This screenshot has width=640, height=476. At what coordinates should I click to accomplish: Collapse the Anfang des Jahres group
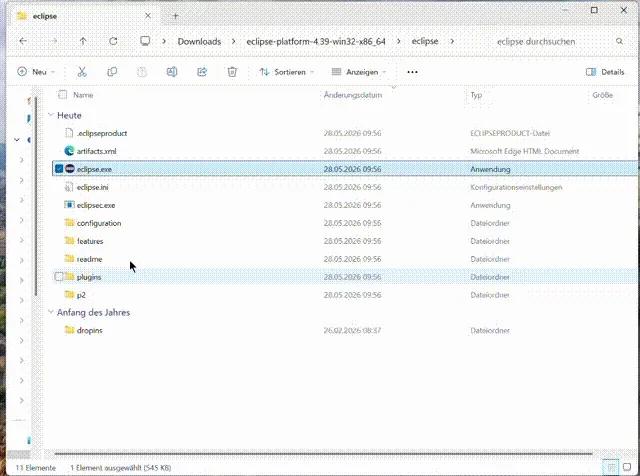coord(51,312)
